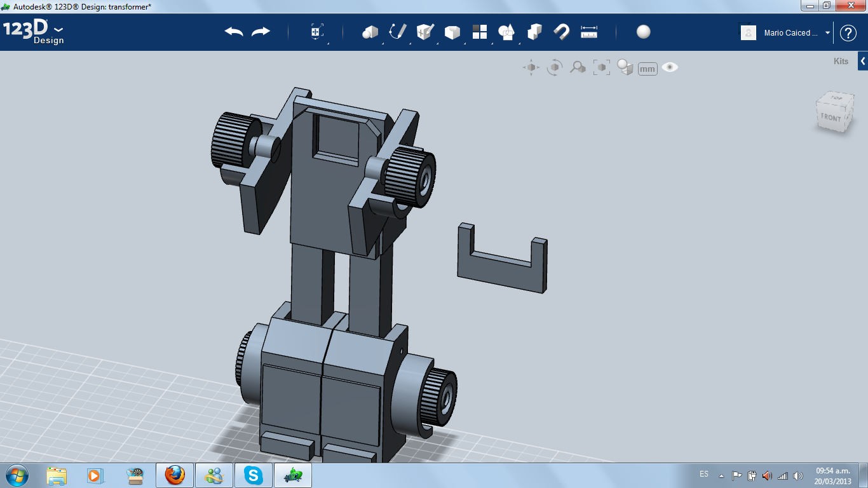
Task: Click the FRONT face of the view cube
Action: 831,118
